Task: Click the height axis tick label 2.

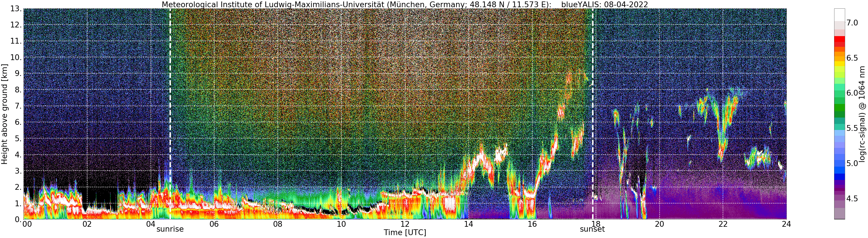Action: (18, 187)
